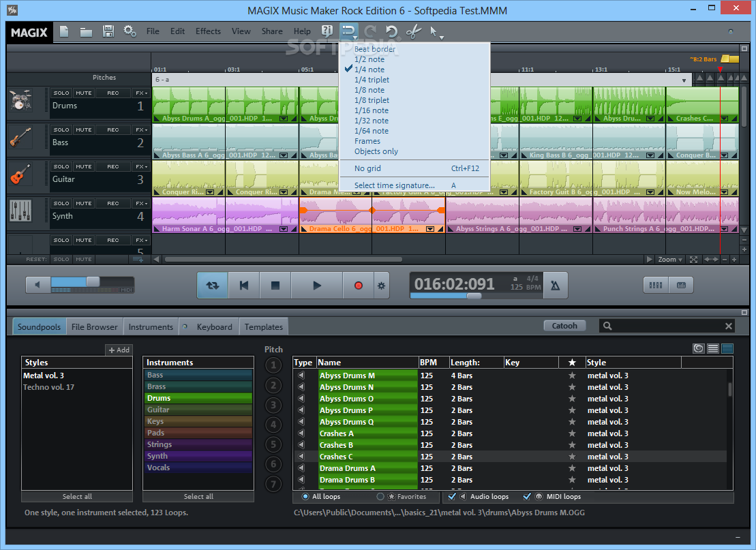
Task: Open the Zoom dropdown
Action: click(x=670, y=260)
